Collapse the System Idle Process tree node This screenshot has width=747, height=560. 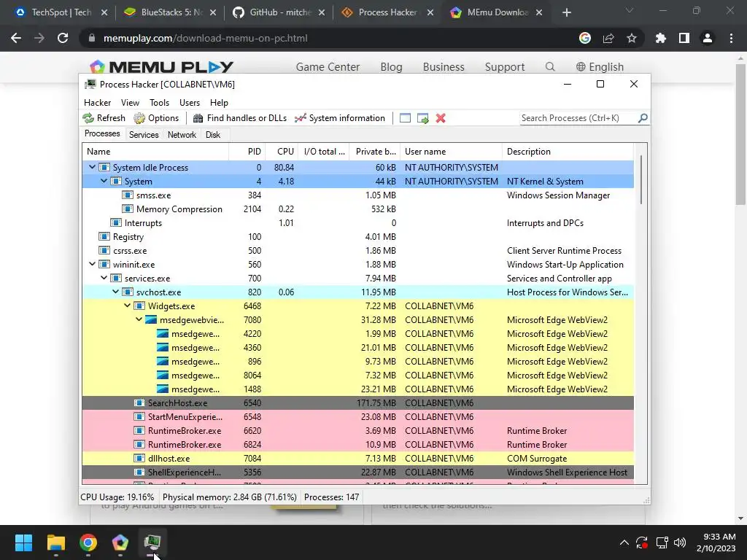point(92,167)
